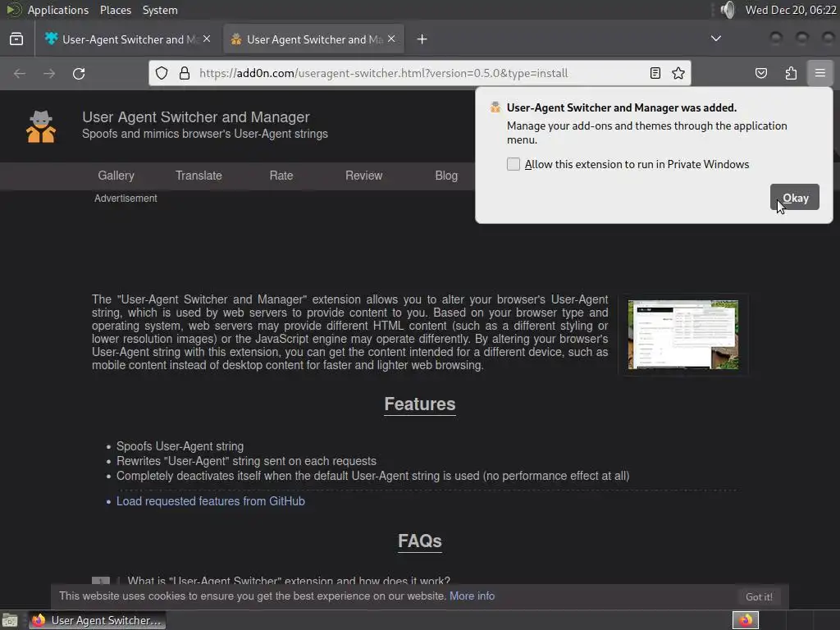Click the User Agent Switcher spy logo
Screen dimensions: 840x630
point(41,126)
